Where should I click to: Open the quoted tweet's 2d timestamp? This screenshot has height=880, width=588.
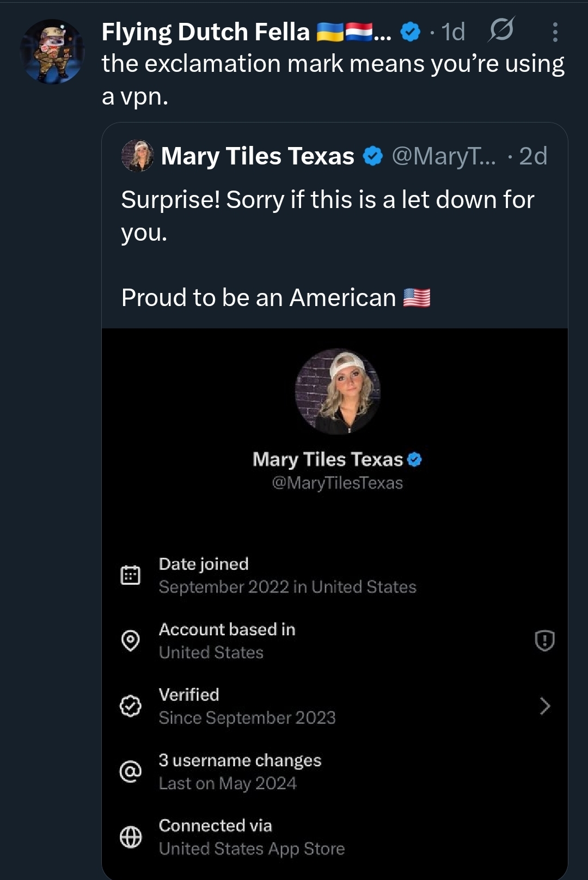click(x=533, y=156)
